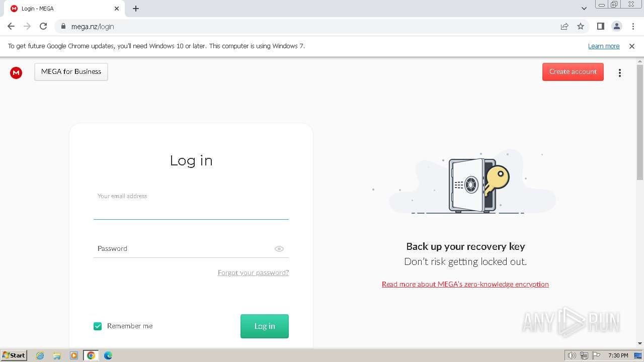644x362 pixels.
Task: Click the address bar URL
Action: (x=93, y=27)
